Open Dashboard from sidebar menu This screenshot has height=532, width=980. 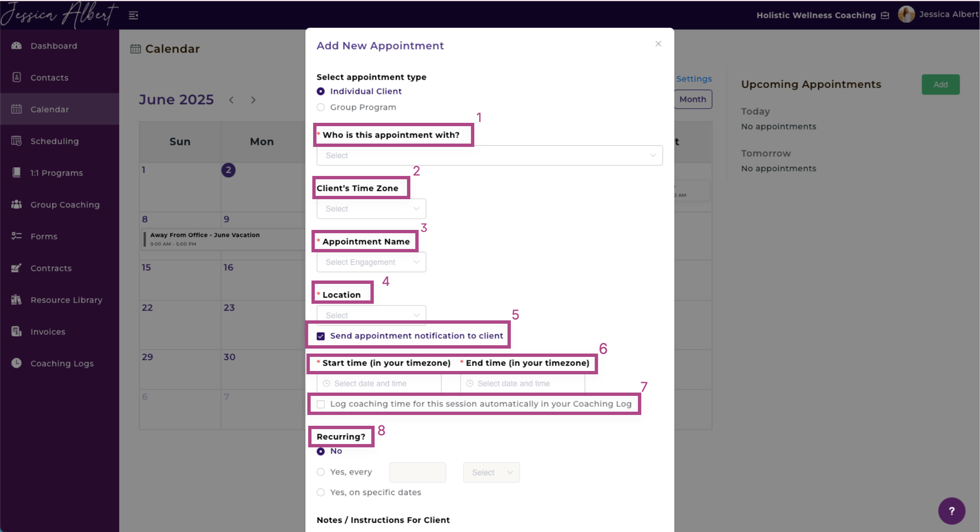pos(59,46)
